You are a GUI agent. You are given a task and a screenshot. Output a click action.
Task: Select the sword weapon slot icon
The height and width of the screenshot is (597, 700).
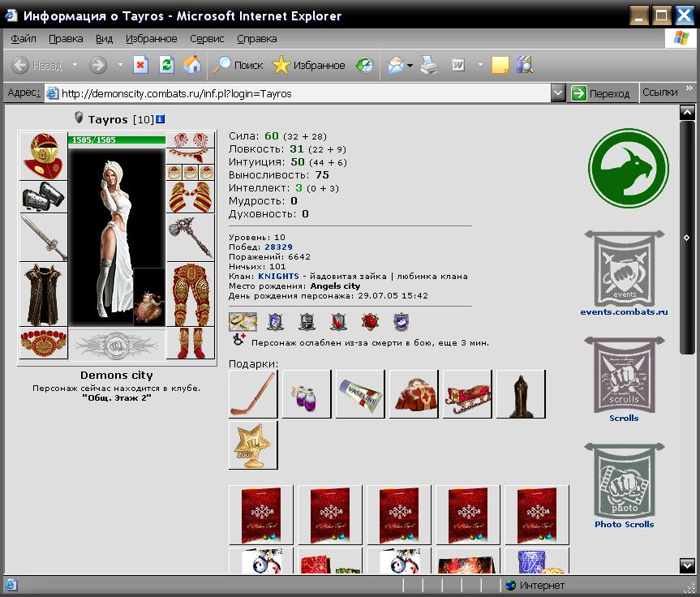(43, 238)
